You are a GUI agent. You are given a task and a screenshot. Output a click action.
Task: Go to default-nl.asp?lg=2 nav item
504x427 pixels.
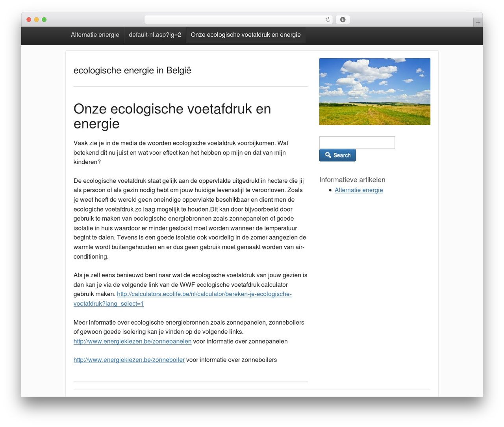click(155, 35)
